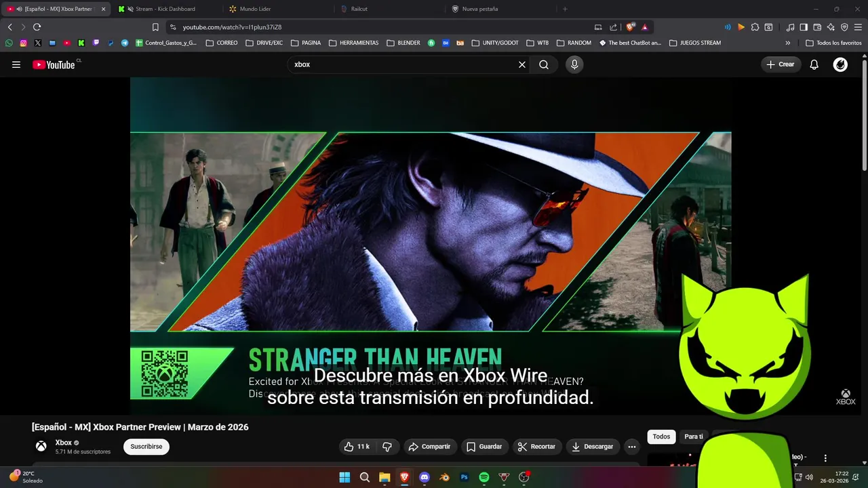
Task: Pause the video by clicking the player
Action: point(431,245)
